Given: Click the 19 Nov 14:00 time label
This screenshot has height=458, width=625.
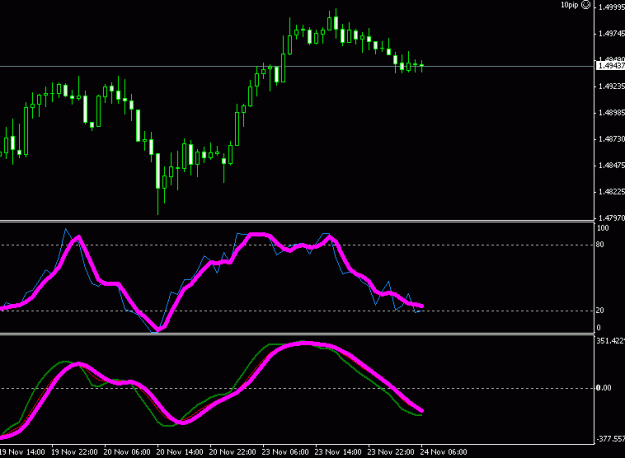Looking at the screenshot, I should (x=22, y=452).
